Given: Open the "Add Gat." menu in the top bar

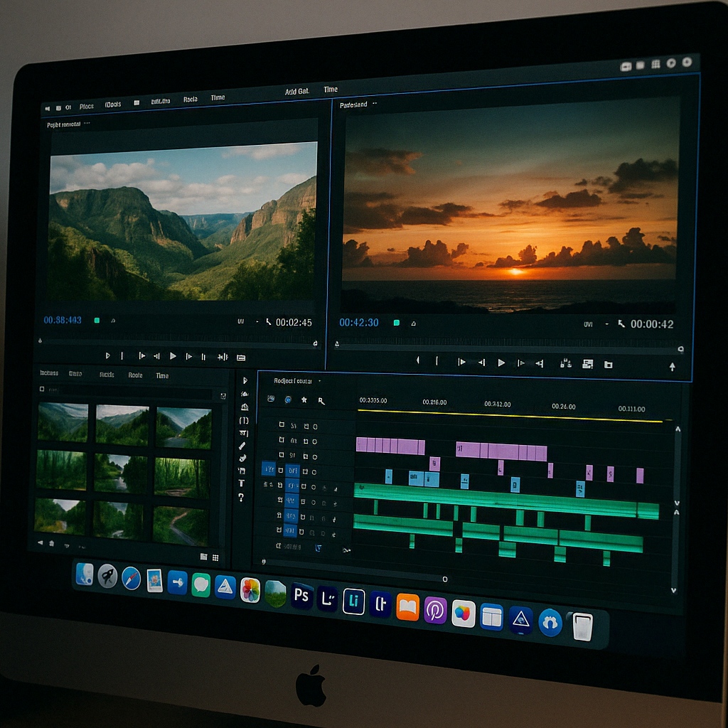Looking at the screenshot, I should (x=296, y=91).
